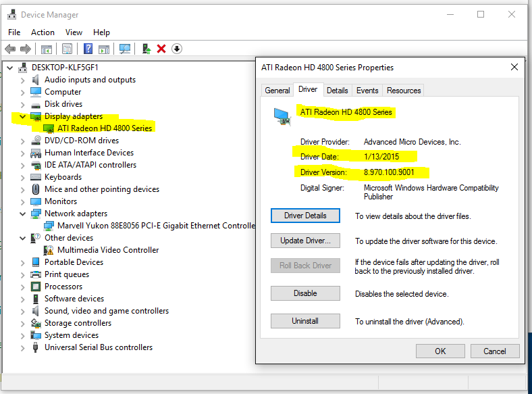Click the Audio inputs and outputs speaker icon
This screenshot has width=532, height=394.
[35, 80]
